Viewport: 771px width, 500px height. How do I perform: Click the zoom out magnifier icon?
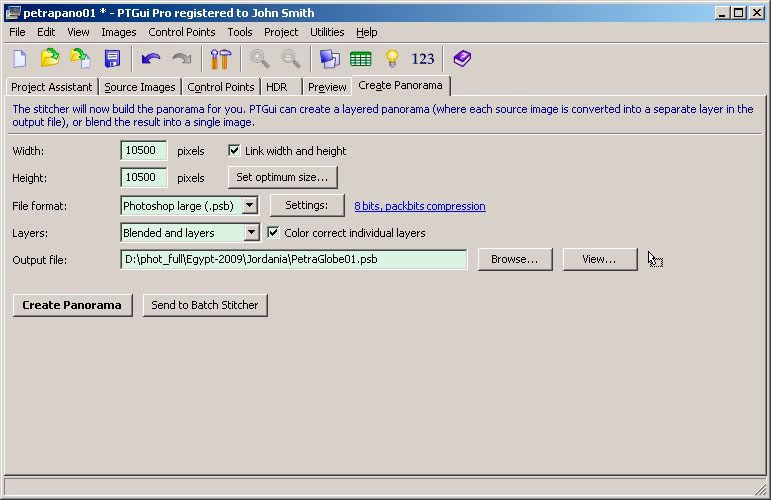[x=291, y=59]
